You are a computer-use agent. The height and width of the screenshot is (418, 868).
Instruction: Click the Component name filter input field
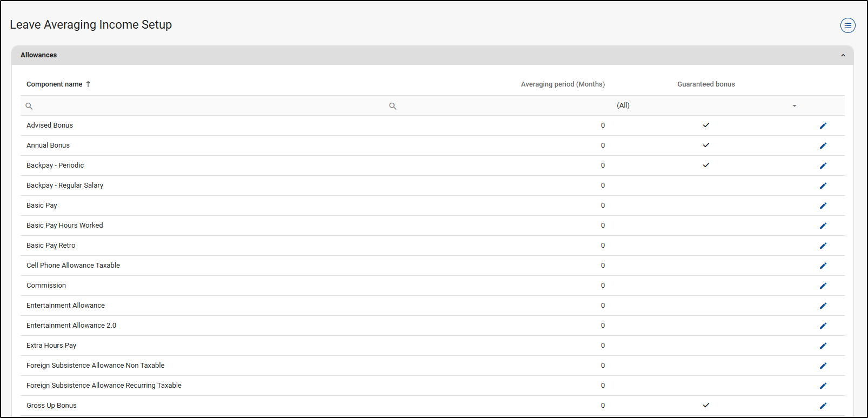coord(205,106)
